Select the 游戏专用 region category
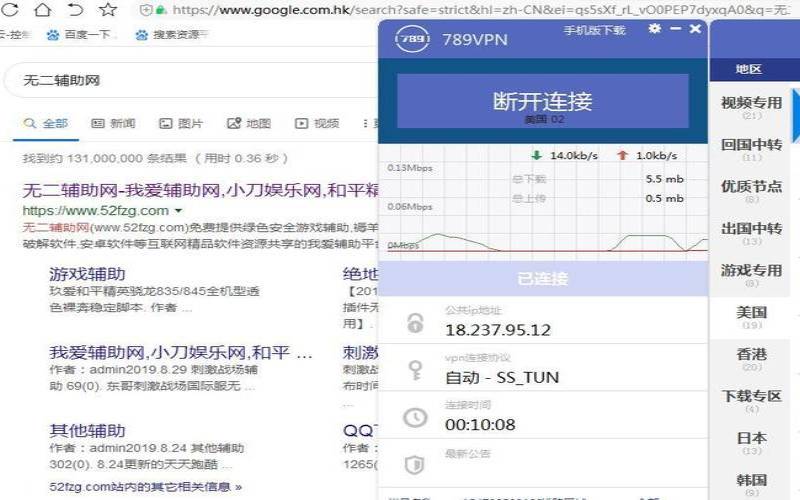The width and height of the screenshot is (800, 500). [751, 274]
